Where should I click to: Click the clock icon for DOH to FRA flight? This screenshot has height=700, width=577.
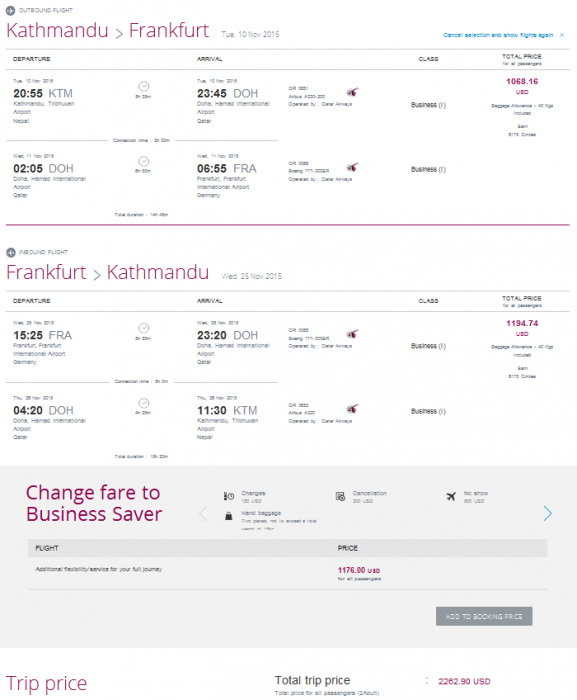(143, 161)
